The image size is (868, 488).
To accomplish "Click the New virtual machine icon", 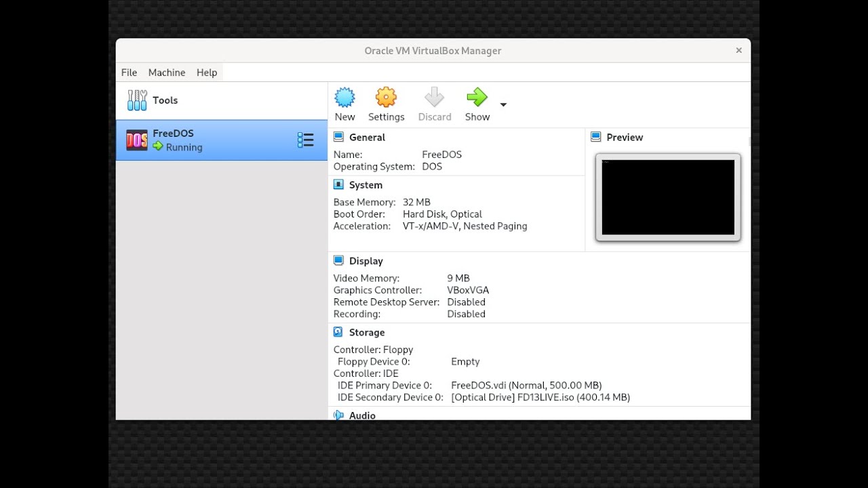I will tap(344, 97).
